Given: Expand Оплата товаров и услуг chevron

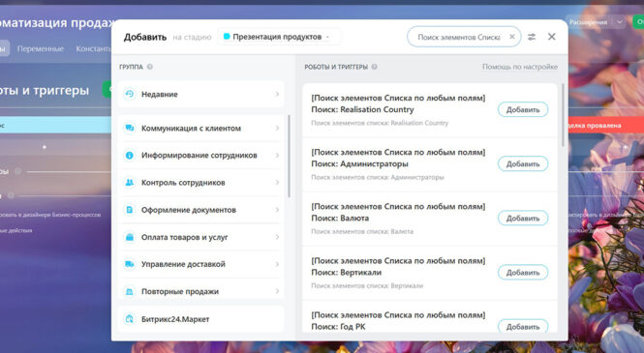Looking at the screenshot, I should pos(277,237).
